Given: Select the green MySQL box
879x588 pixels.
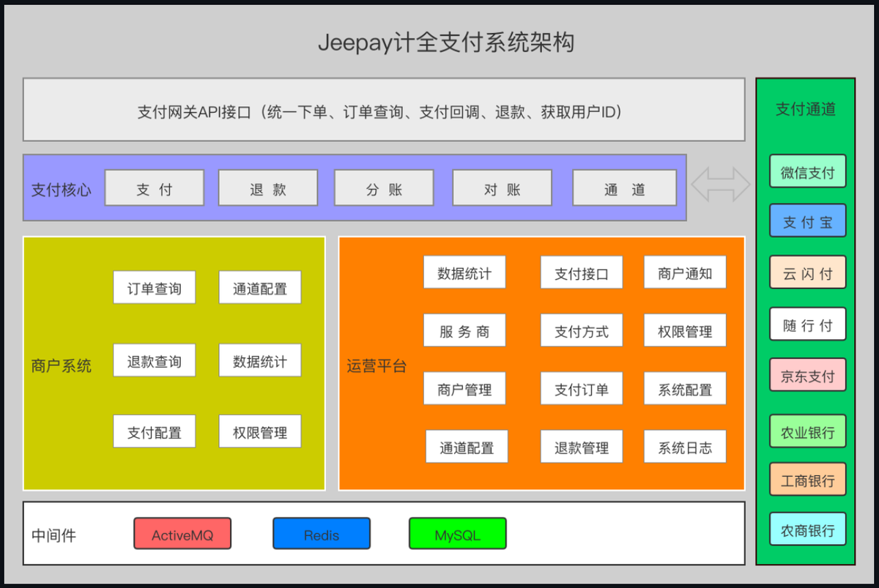Looking at the screenshot, I should point(458,534).
